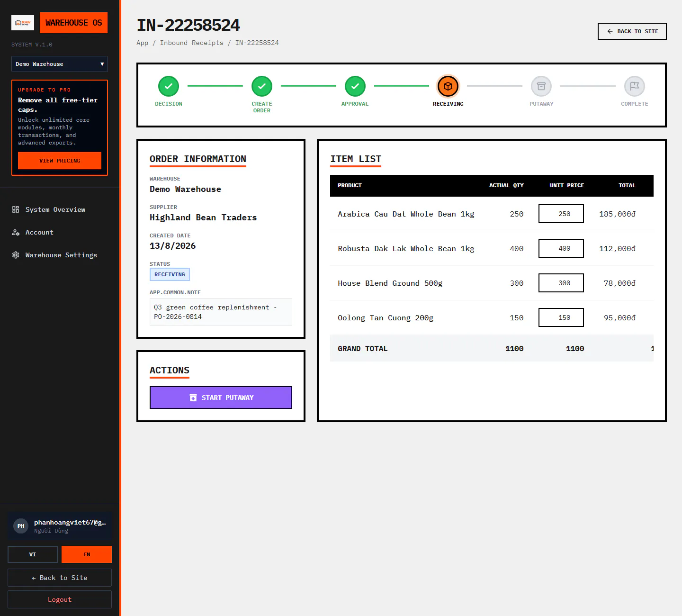
Task: Click the supplier Highland Bean Traders
Action: (x=203, y=217)
